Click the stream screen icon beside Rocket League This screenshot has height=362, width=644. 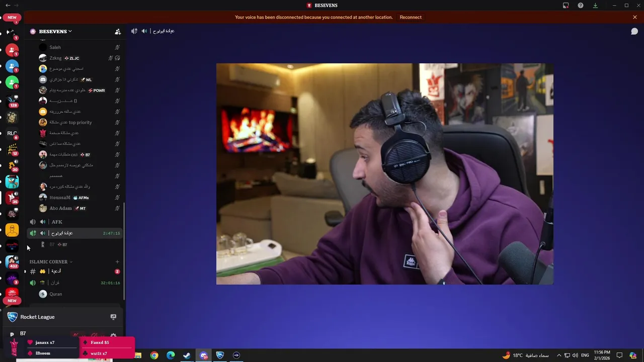click(x=113, y=317)
